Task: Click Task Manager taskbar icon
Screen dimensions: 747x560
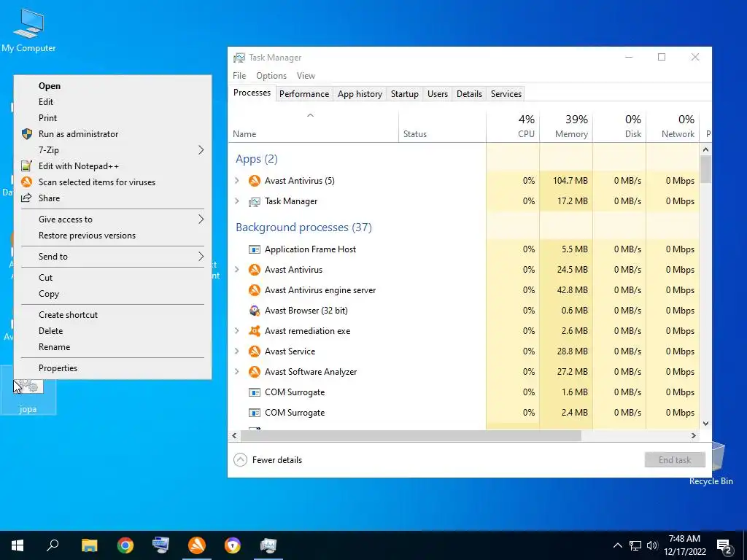Action: 268,545
